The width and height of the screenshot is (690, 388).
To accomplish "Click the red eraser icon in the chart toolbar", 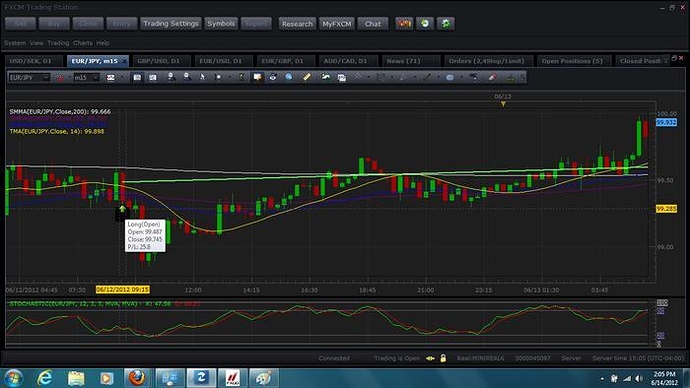I will point(492,77).
